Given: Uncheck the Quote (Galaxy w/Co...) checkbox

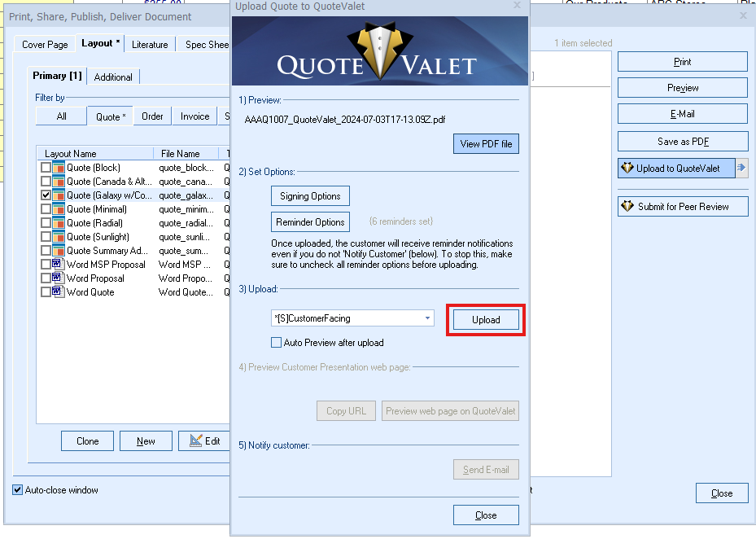Looking at the screenshot, I should coord(46,195).
